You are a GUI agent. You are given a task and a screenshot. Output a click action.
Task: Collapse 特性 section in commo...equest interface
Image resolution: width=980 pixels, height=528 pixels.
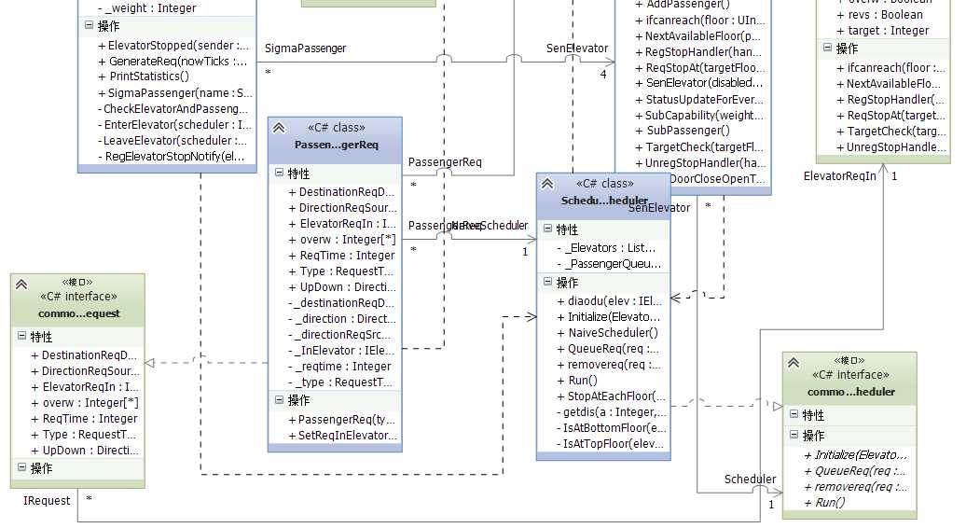[21, 336]
